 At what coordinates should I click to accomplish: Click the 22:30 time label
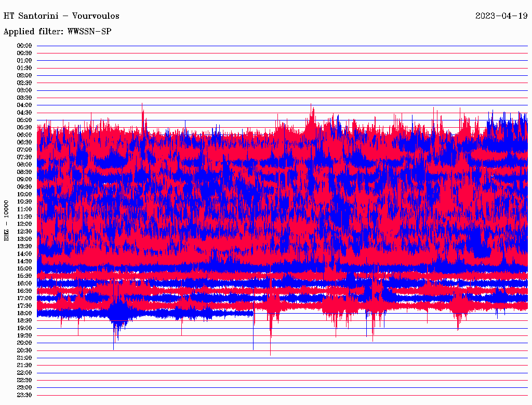pyautogui.click(x=24, y=380)
